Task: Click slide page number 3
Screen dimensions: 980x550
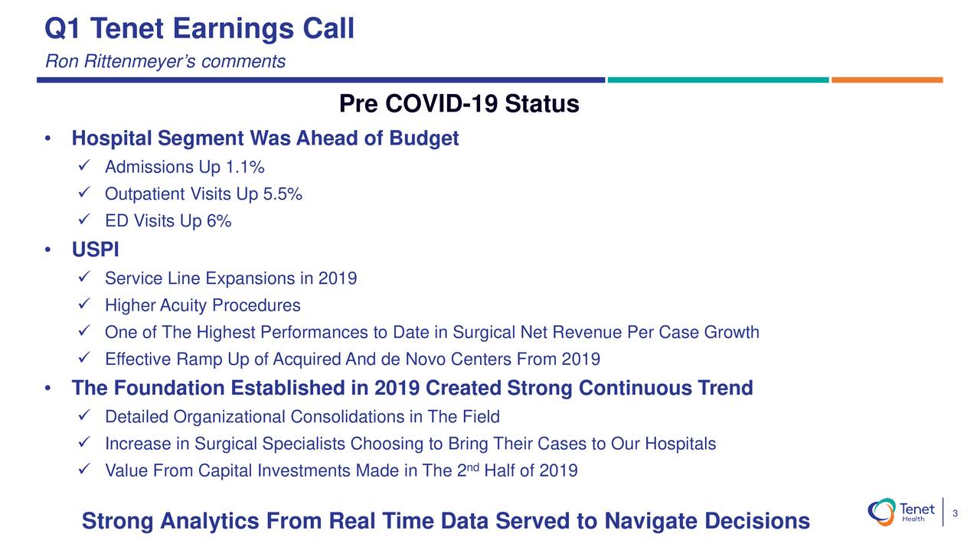Action: coord(955,513)
